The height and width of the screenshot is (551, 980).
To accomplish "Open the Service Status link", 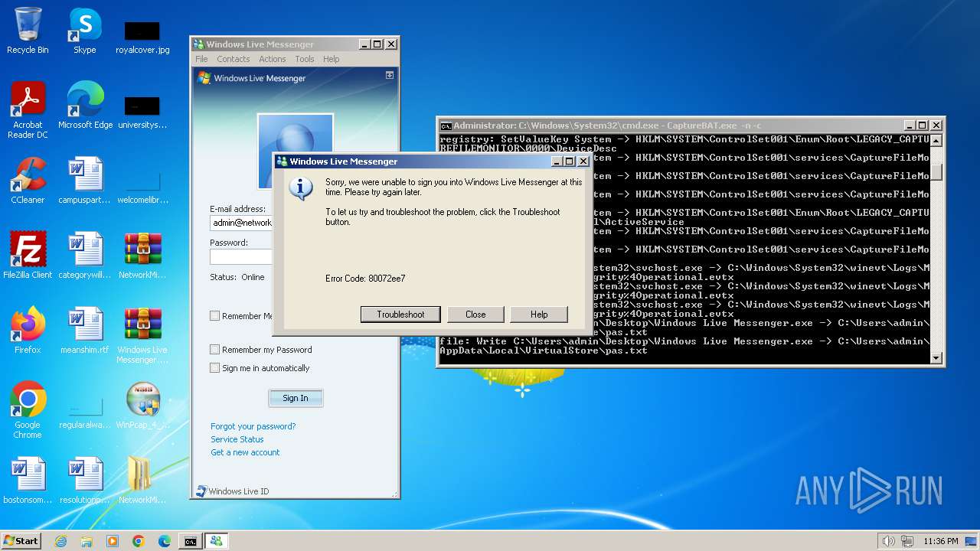I will [x=237, y=439].
